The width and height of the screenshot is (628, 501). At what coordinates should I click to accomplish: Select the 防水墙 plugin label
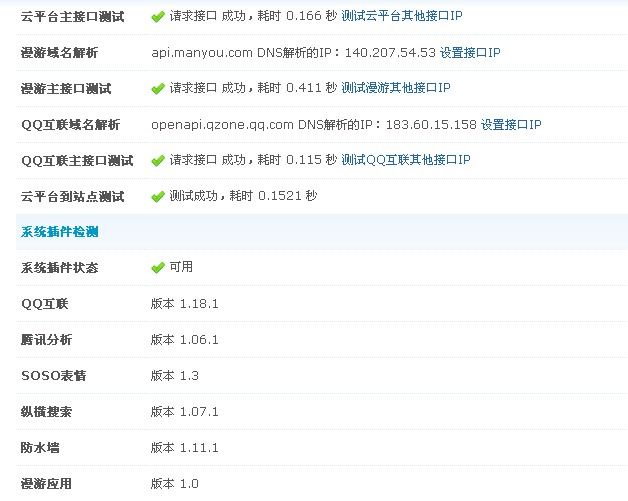[x=40, y=448]
